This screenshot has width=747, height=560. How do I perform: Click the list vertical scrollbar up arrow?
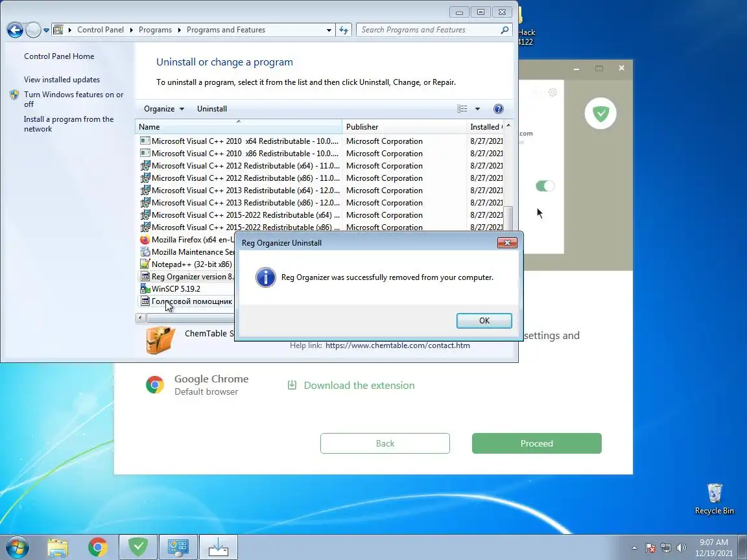[x=508, y=126]
